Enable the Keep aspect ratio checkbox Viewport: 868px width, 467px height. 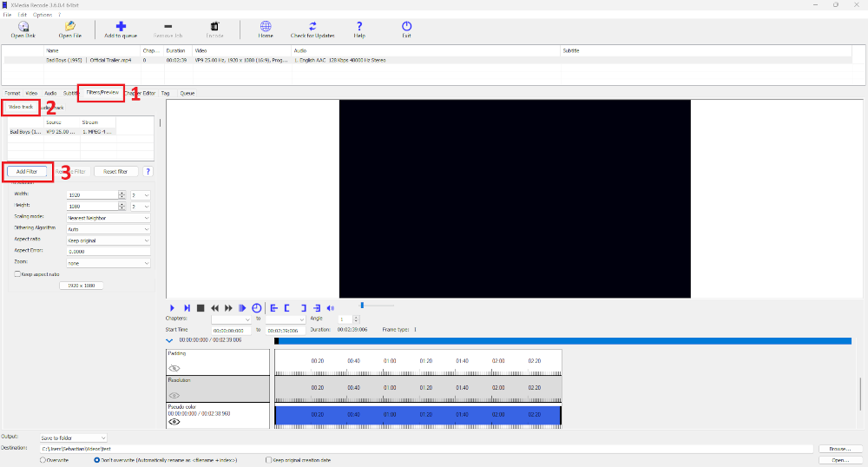(x=17, y=274)
